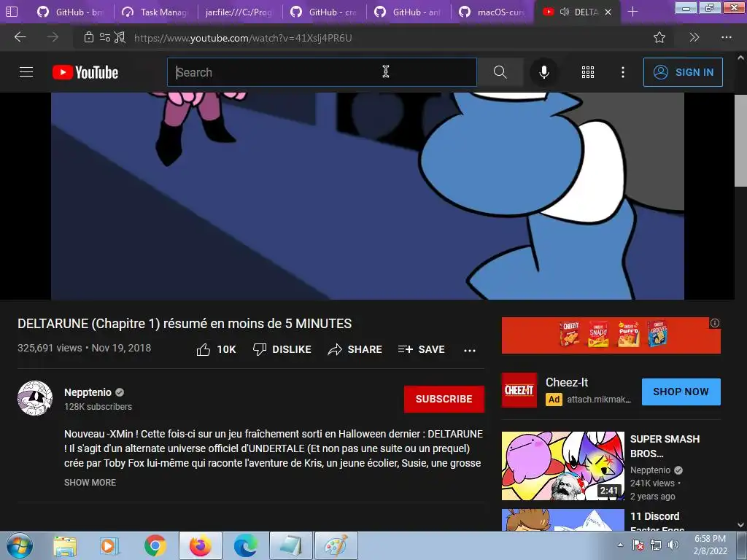Open the Cheez-It banner ad image
Screen dimensions: 747x560
tap(611, 335)
